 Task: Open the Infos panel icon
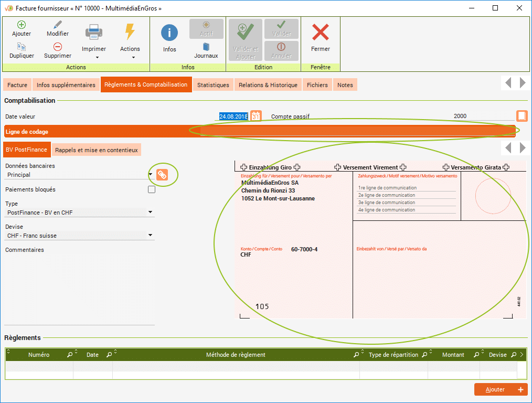[x=169, y=33]
